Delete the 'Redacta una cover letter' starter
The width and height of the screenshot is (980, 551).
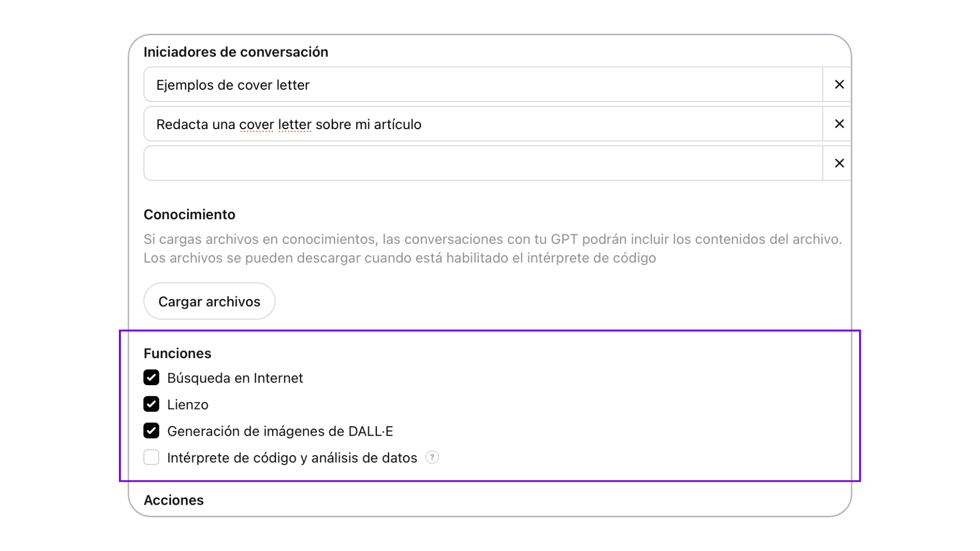[x=839, y=124]
